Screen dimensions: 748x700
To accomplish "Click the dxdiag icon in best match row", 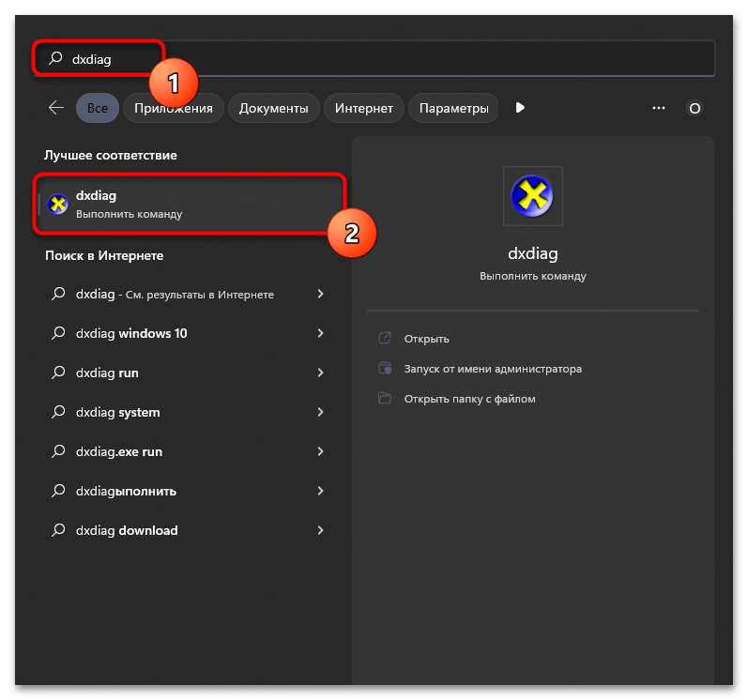I will pos(58,204).
